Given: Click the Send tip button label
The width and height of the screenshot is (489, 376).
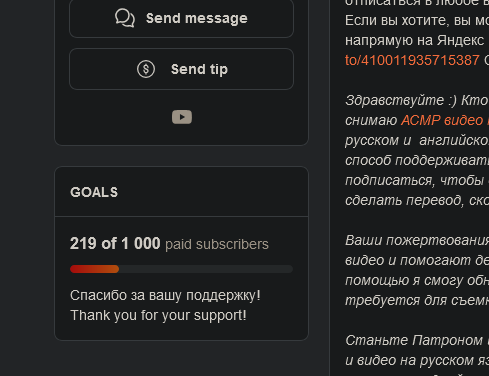Looking at the screenshot, I should pyautogui.click(x=199, y=69).
